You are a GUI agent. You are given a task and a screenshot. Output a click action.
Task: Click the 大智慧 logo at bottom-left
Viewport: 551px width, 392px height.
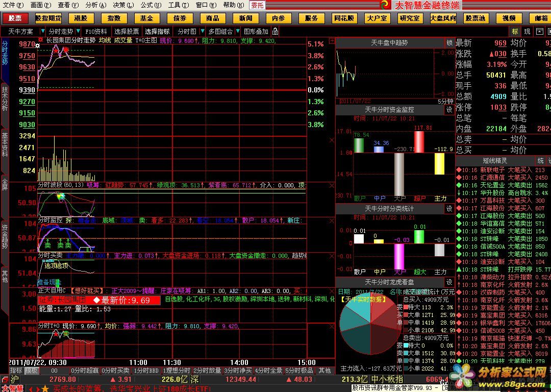[x=12, y=388]
